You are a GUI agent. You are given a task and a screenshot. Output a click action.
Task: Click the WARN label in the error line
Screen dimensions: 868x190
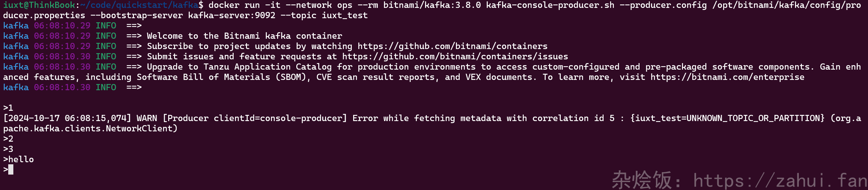click(147, 118)
